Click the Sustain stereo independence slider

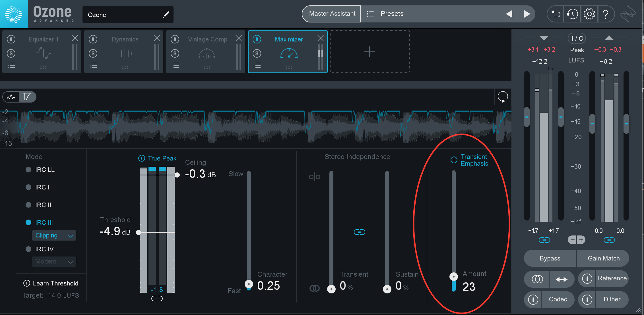387,289
